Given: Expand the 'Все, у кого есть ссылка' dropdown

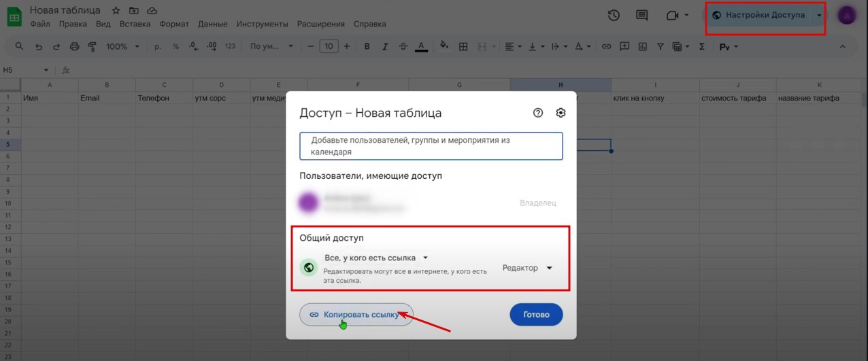Looking at the screenshot, I should point(376,258).
